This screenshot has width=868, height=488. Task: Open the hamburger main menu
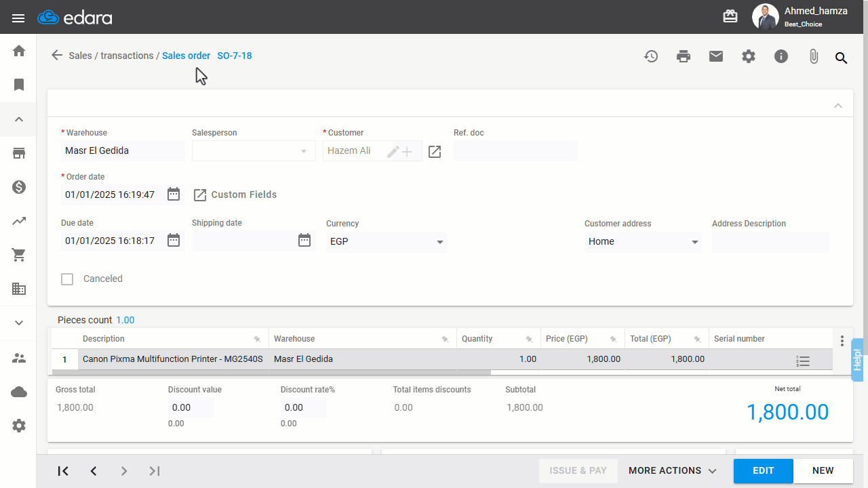[18, 18]
